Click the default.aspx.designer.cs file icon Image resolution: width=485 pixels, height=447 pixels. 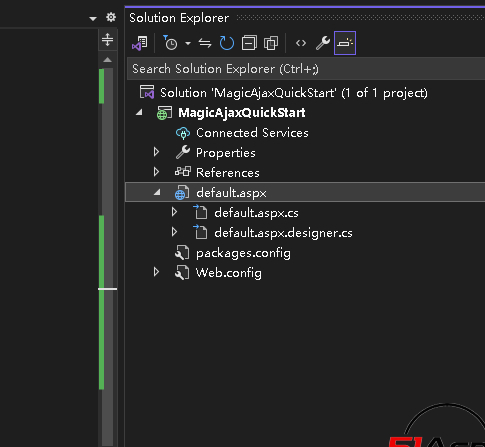click(200, 232)
